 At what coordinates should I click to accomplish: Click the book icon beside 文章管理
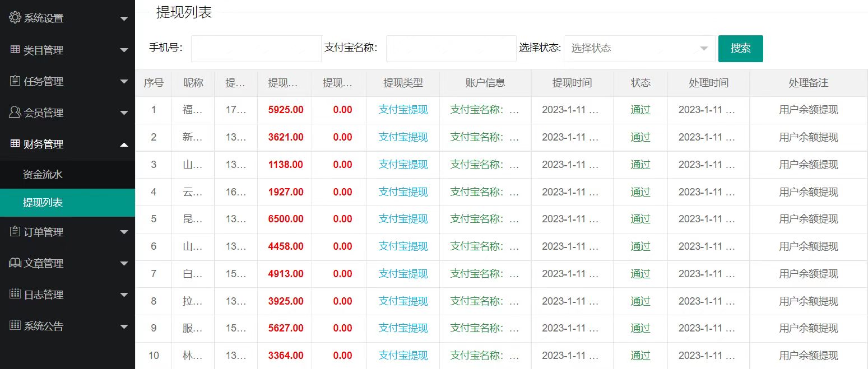[15, 263]
